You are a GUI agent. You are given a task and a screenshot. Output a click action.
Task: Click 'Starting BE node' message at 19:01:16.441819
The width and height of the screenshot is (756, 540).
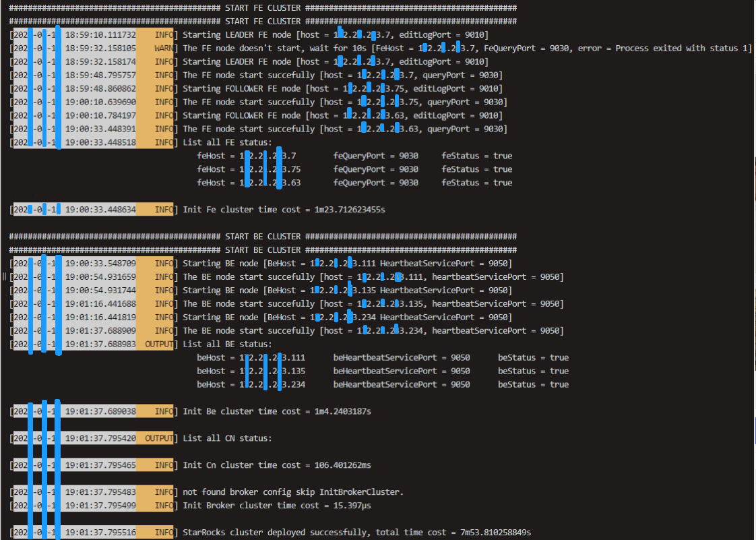click(x=347, y=318)
